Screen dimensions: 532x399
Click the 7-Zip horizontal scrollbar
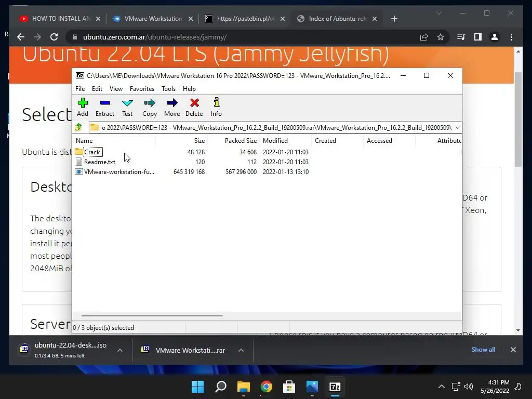pyautogui.click(x=152, y=315)
